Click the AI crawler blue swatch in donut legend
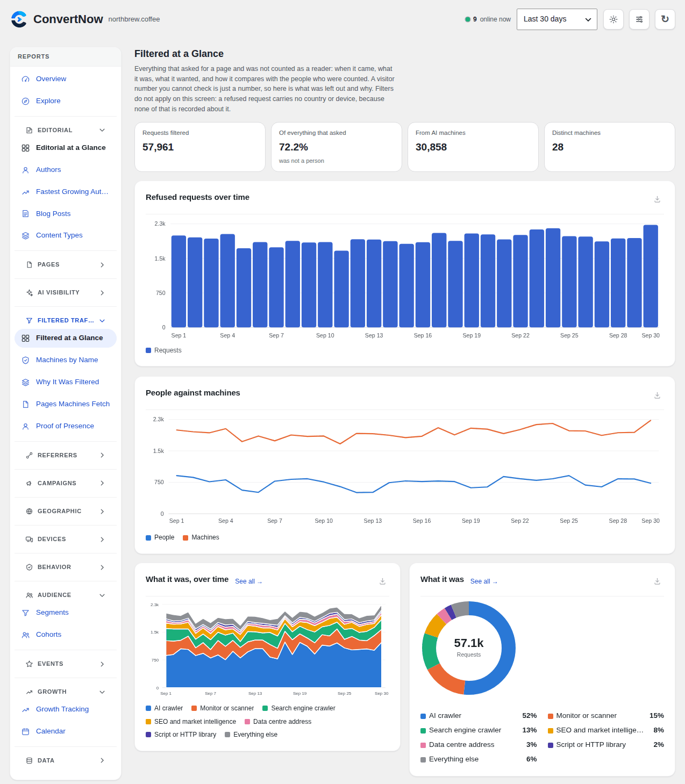This screenshot has width=685, height=784. pos(423,716)
